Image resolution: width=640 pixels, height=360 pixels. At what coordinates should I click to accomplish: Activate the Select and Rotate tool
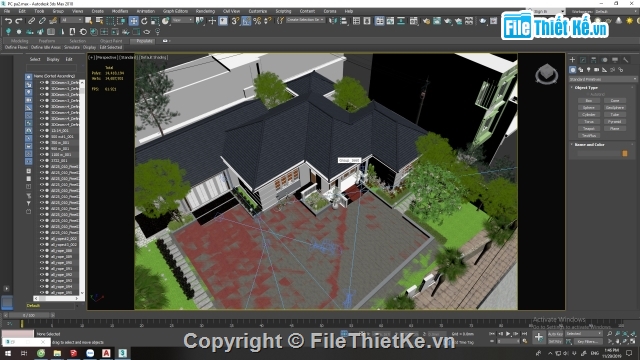(144, 21)
